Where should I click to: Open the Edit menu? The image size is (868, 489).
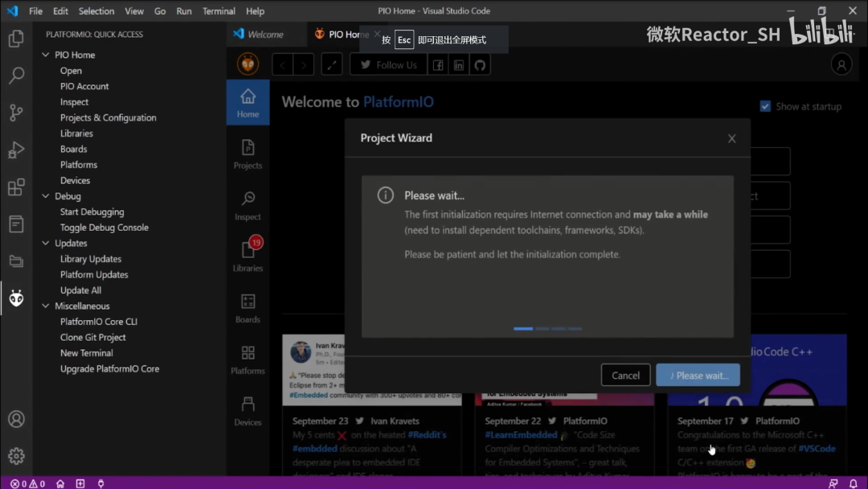click(x=60, y=11)
